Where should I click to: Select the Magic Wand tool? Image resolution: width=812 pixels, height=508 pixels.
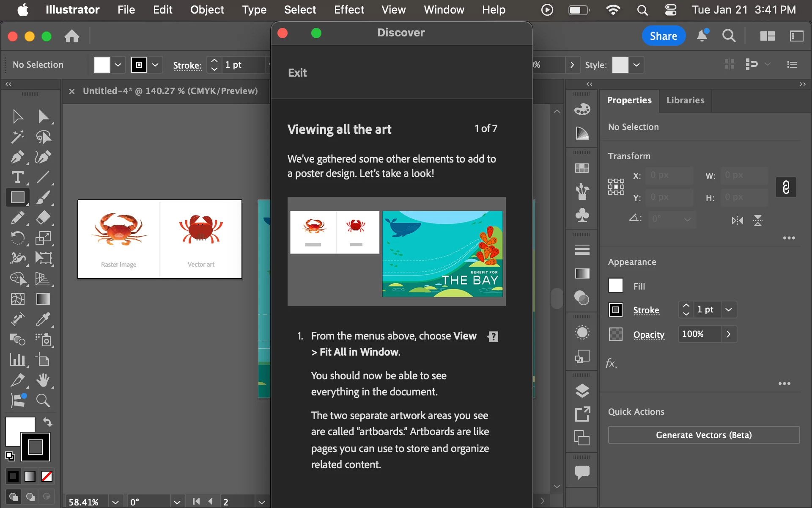pyautogui.click(x=17, y=137)
